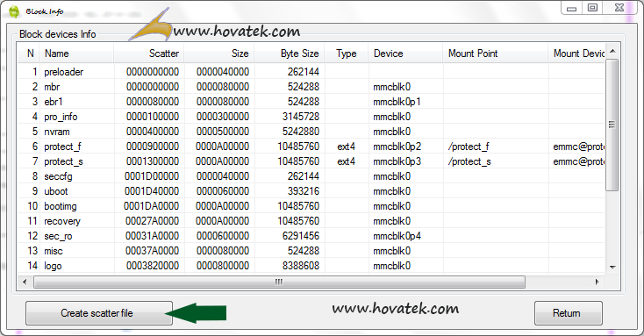Select the recovery partition row
Viewport: 644px width, 336px height.
point(311,221)
